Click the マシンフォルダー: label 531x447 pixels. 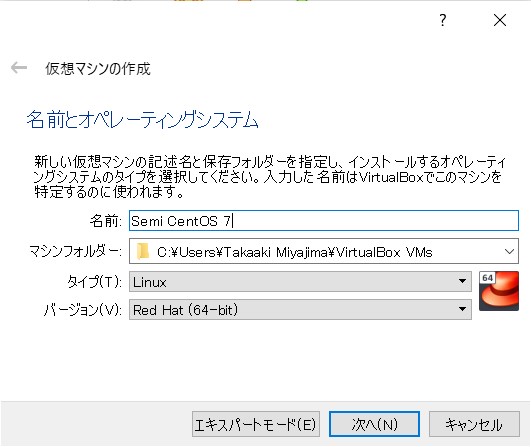click(x=75, y=252)
